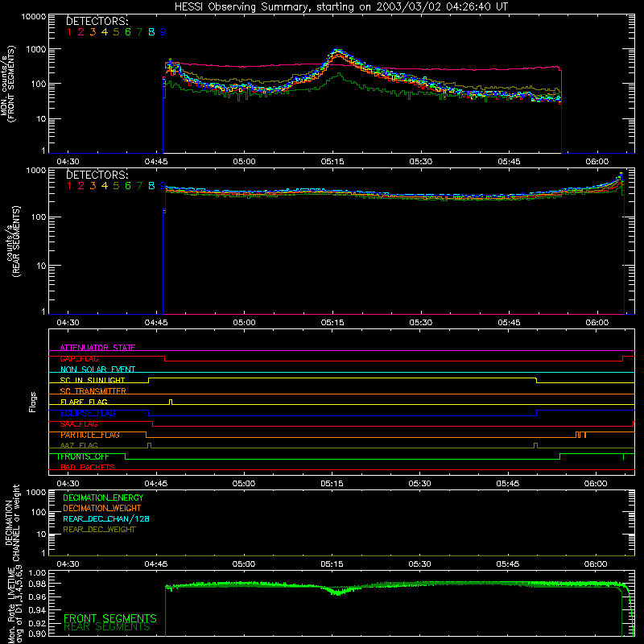Click the 06:00 tick under the rear segments plot

pos(597,323)
